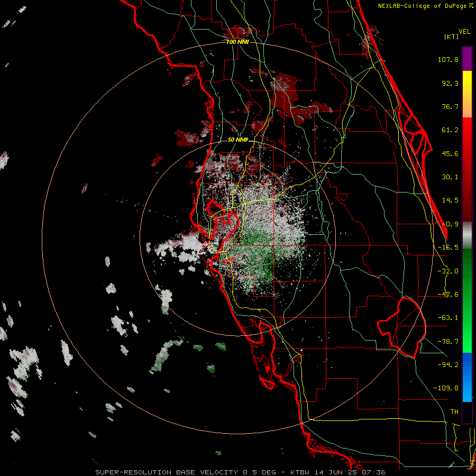This screenshot has width=476, height=476.
Task: Click the 50 NMI range ring label
Action: pos(237,140)
